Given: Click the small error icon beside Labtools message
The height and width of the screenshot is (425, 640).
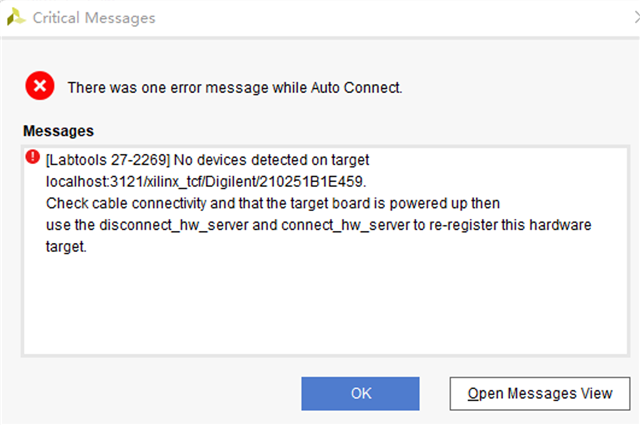Looking at the screenshot, I should [x=33, y=156].
